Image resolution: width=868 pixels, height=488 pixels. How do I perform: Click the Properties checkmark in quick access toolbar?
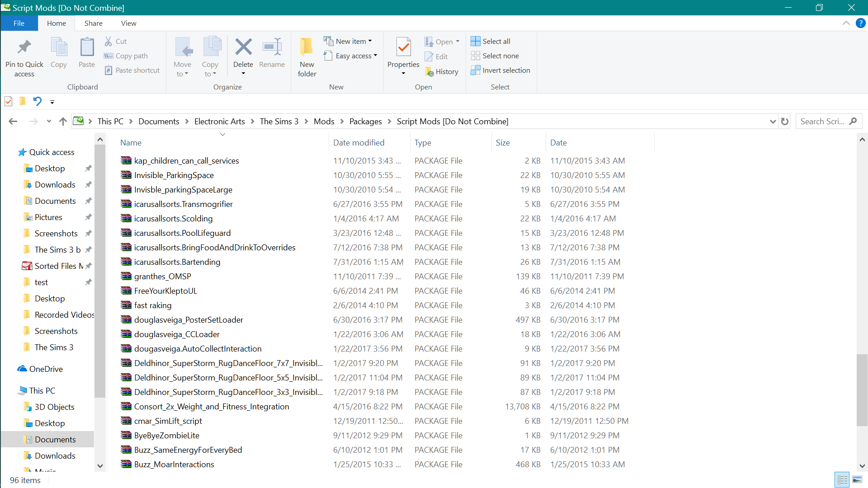[9, 101]
